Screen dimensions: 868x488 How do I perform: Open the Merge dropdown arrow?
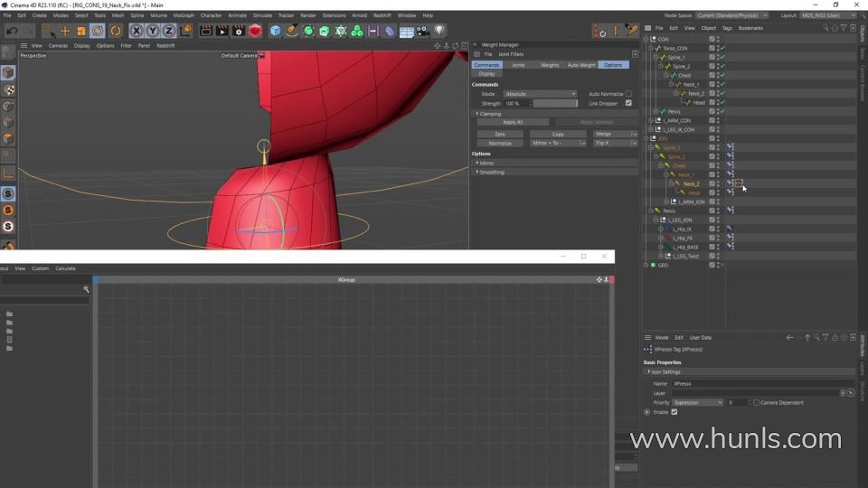(x=634, y=135)
